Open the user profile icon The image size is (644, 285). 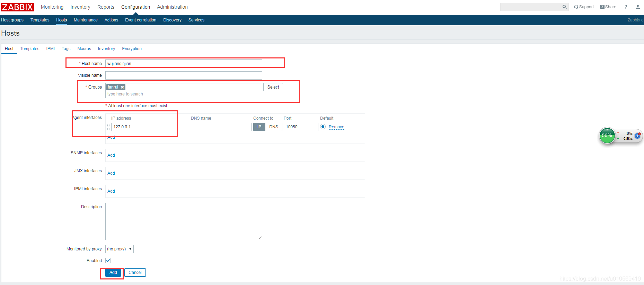tap(637, 7)
